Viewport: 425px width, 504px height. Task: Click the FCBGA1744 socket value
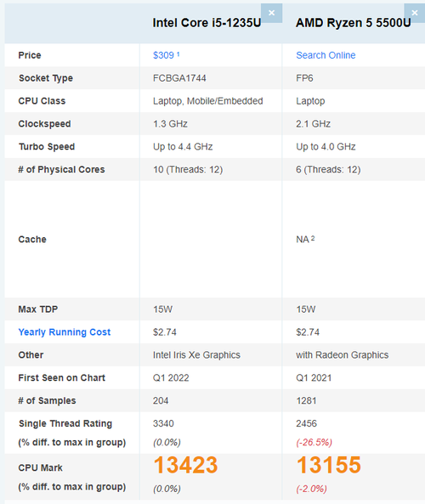pyautogui.click(x=179, y=78)
